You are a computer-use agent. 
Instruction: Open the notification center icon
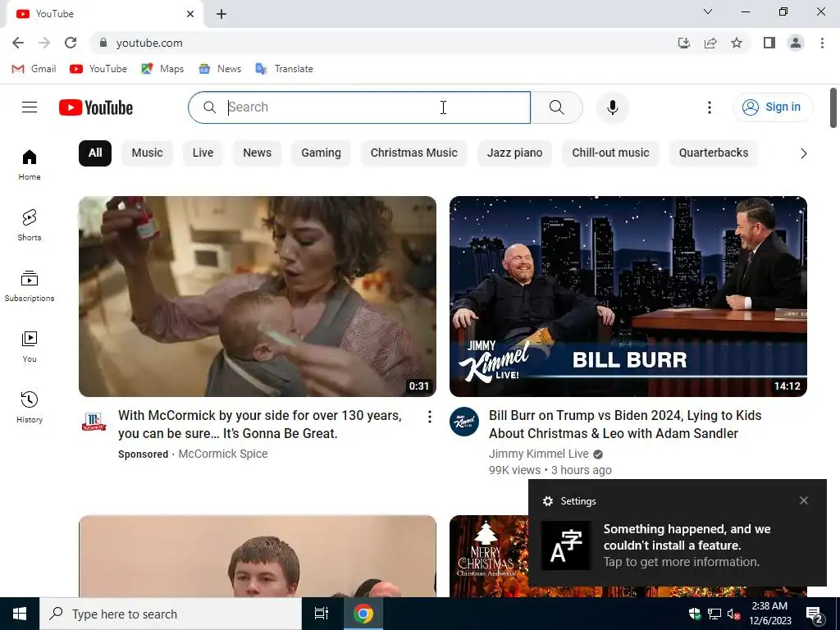(815, 614)
